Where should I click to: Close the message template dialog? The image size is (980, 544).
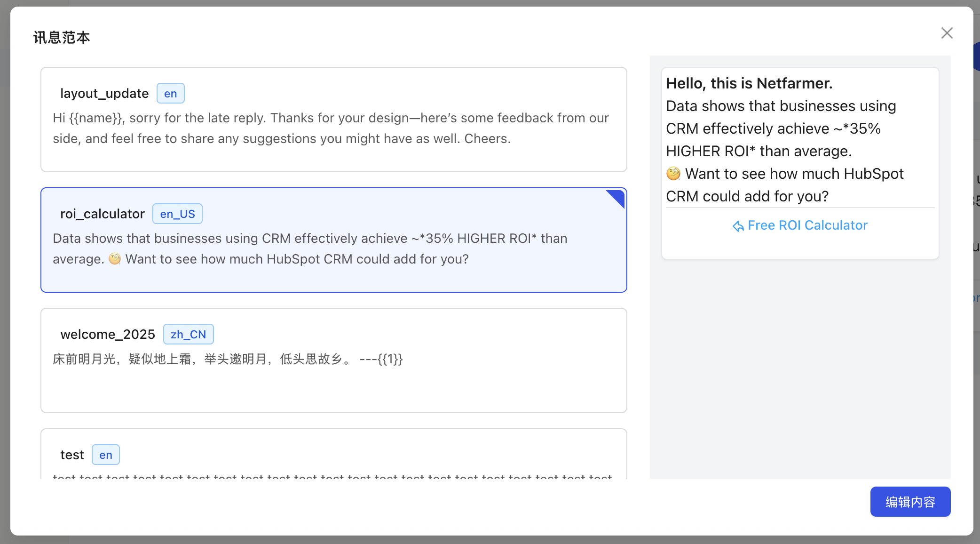pyautogui.click(x=947, y=33)
